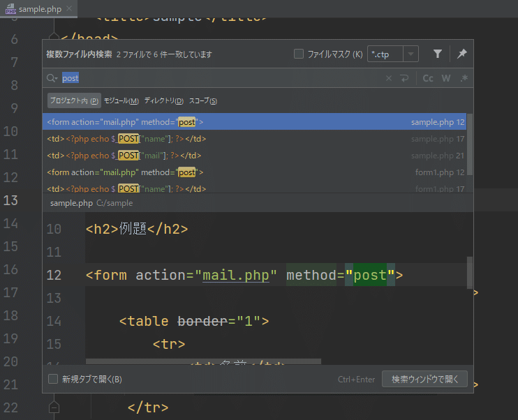Check 新規タブで開く option
The height and width of the screenshot is (420, 518).
click(53, 380)
